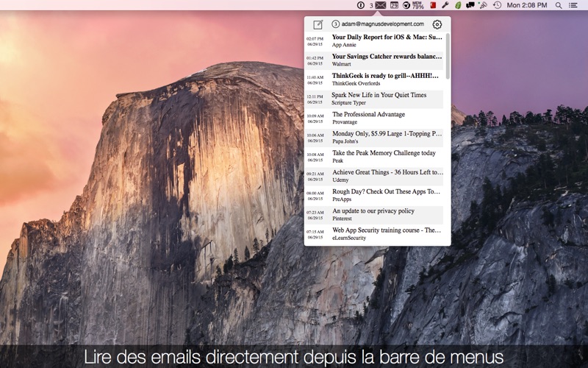This screenshot has width=588, height=368.
Task: Open the Udemy Achieve Great Things email
Action: pyautogui.click(x=374, y=176)
